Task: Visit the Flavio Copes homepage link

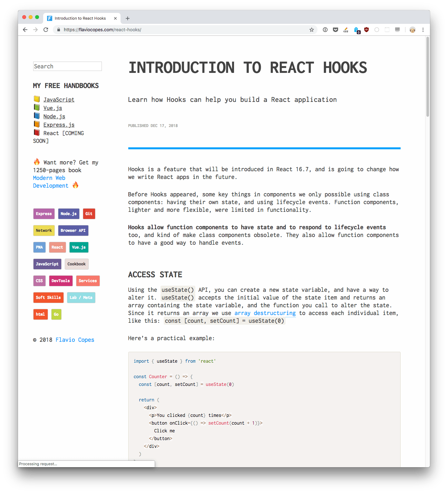Action: (75, 340)
